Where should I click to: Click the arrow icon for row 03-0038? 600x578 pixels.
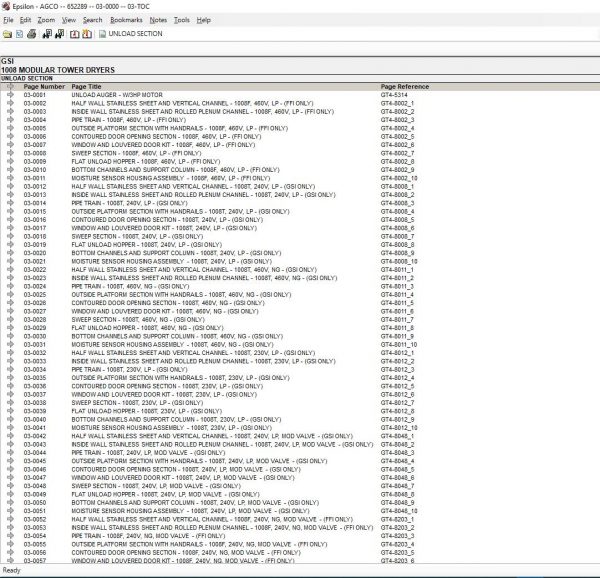[10, 402]
